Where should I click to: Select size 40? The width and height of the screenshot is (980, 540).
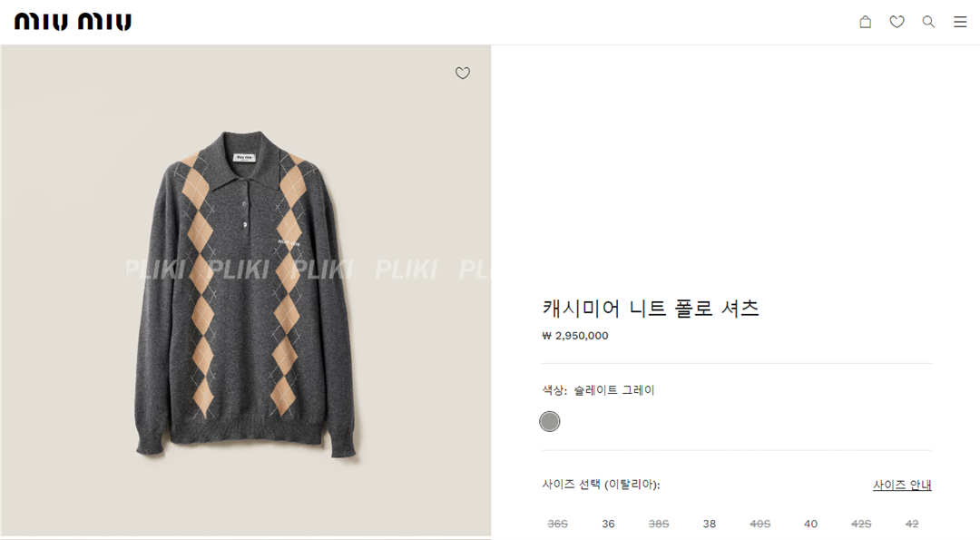[810, 524]
